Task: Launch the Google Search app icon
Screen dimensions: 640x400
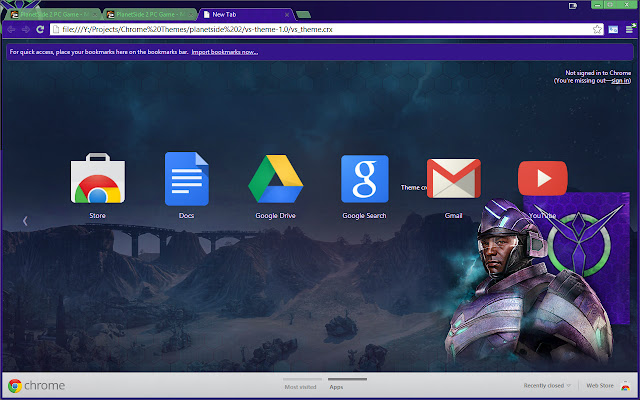Action: coord(364,178)
